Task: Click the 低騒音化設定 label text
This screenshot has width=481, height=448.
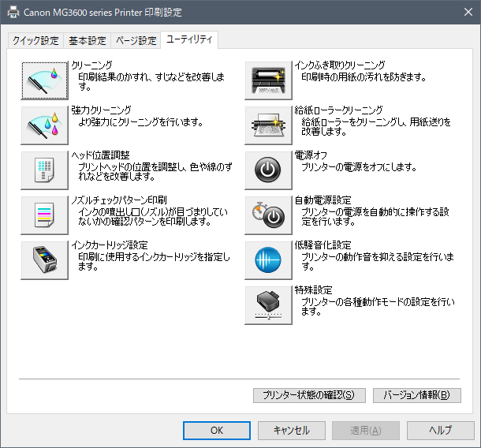Action: pos(323,245)
